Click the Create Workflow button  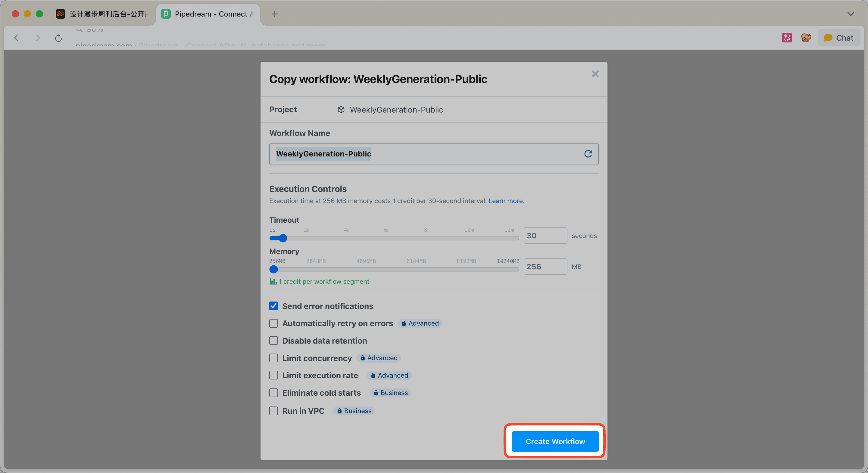point(555,441)
